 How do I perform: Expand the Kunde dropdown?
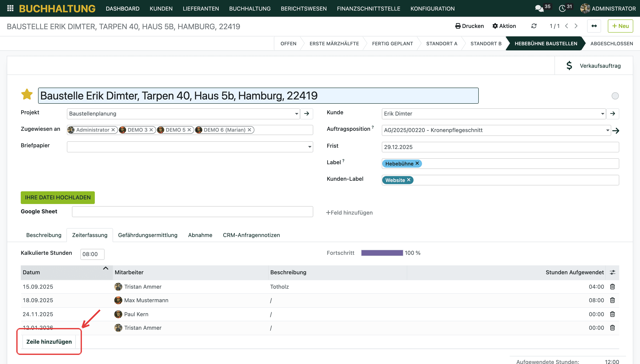click(x=603, y=114)
